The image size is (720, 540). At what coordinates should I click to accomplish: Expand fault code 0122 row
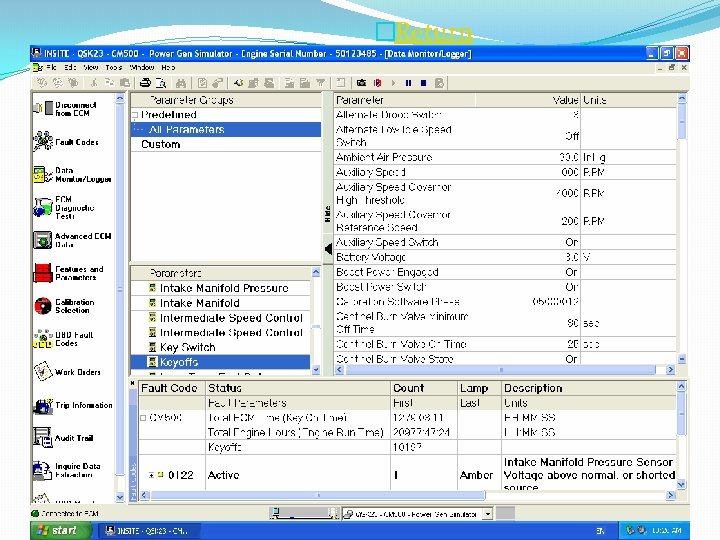coord(151,476)
